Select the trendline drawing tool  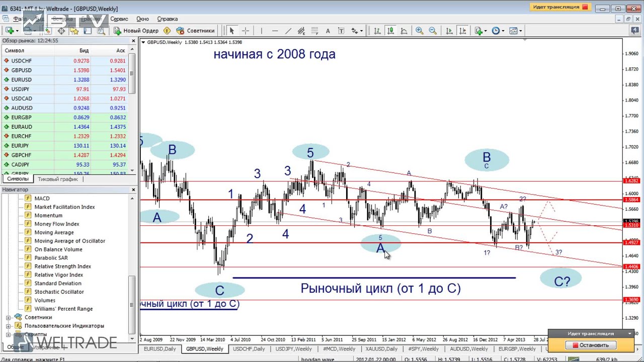point(288,31)
